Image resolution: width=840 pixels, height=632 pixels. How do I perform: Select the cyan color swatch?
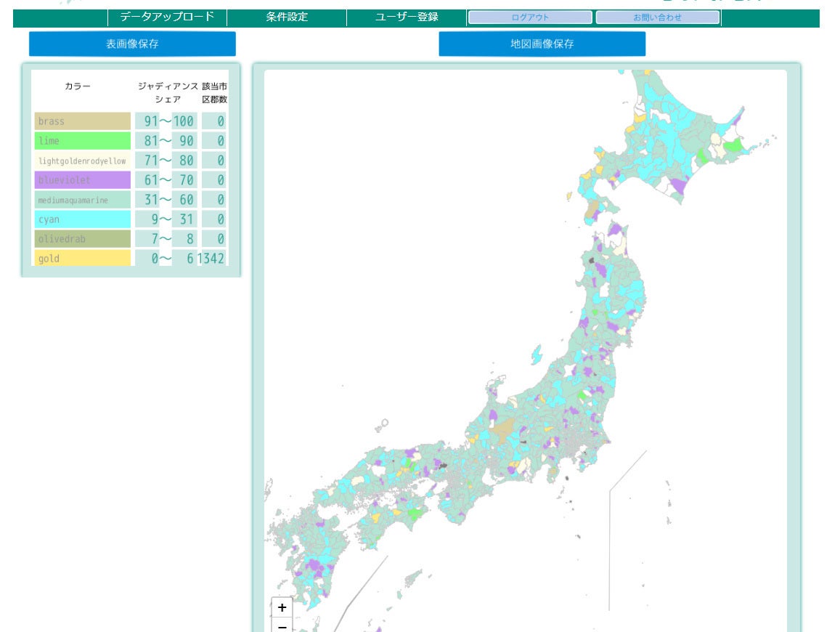[83, 219]
